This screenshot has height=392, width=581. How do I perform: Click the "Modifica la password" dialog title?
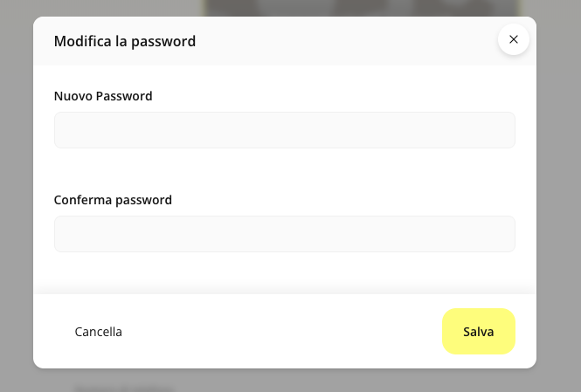[125, 41]
